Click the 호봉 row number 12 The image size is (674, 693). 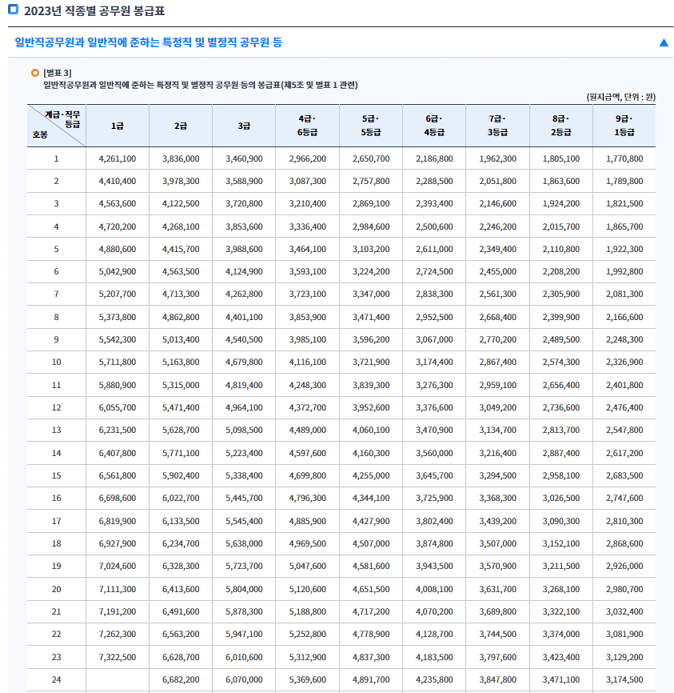click(56, 408)
